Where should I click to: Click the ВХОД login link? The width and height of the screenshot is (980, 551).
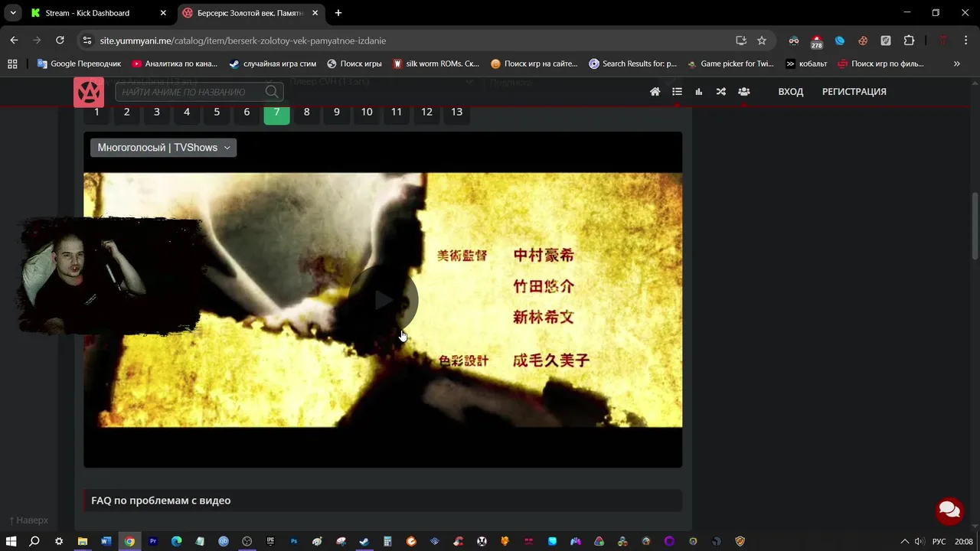(791, 92)
